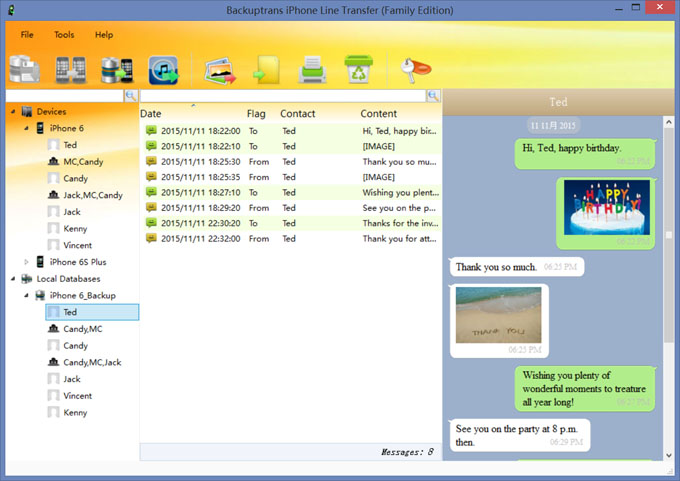Open the Thank You beach image

[498, 315]
